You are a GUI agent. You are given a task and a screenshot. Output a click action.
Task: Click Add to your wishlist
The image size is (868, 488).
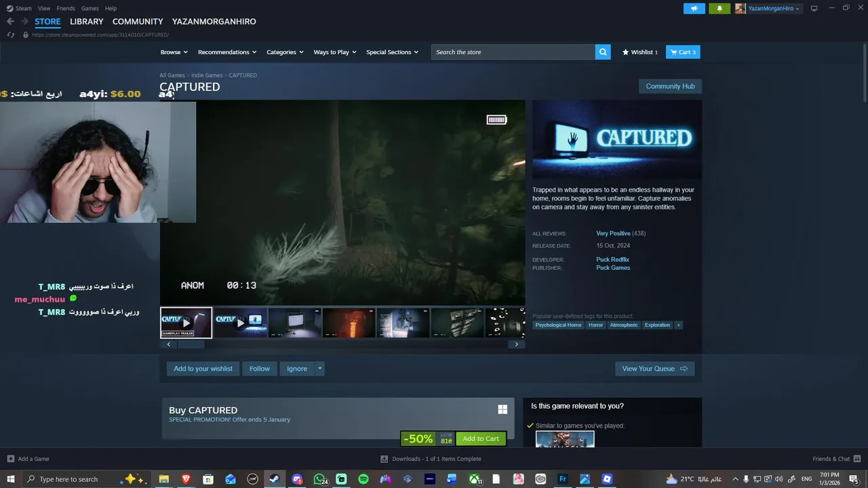pyautogui.click(x=203, y=369)
